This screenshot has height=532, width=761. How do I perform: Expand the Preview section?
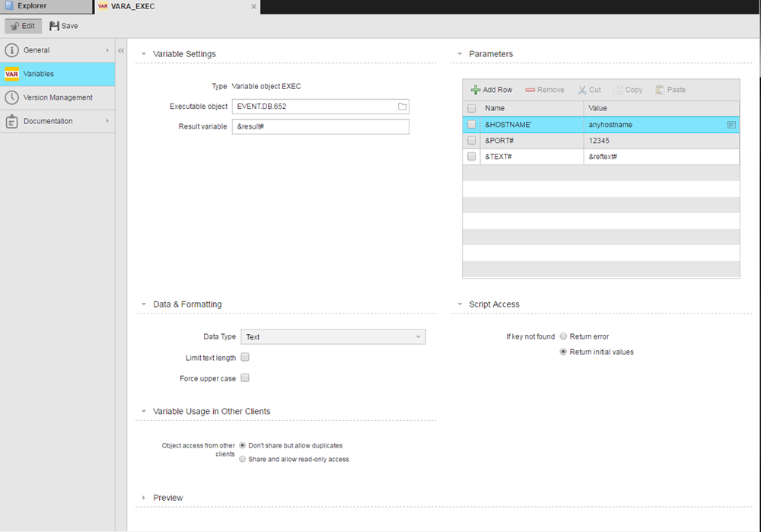coord(144,498)
